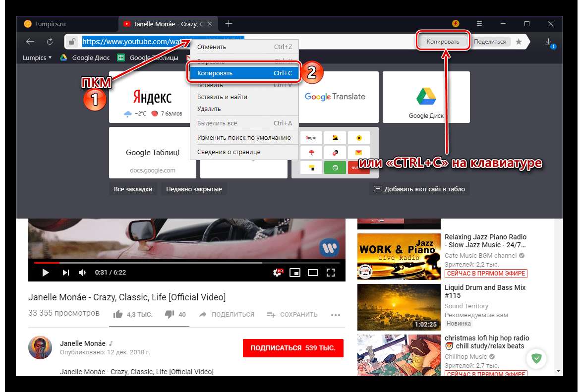Choose Копировать in the context menu
Image resolution: width=579 pixels, height=392 pixels.
click(244, 73)
